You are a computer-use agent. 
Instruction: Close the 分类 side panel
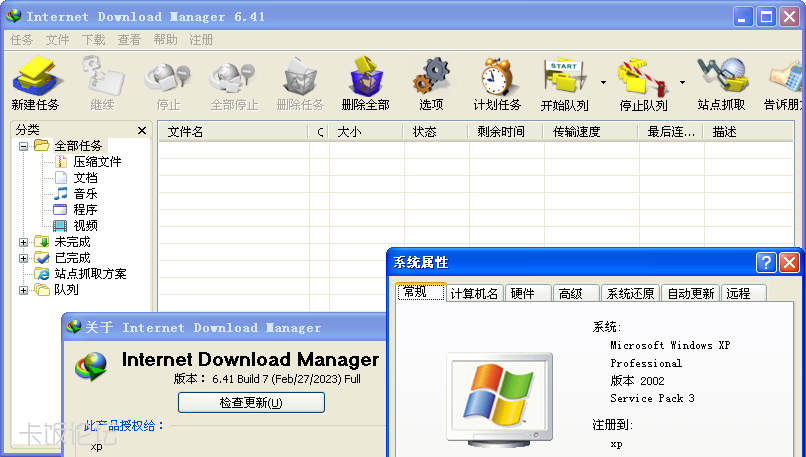[x=142, y=131]
